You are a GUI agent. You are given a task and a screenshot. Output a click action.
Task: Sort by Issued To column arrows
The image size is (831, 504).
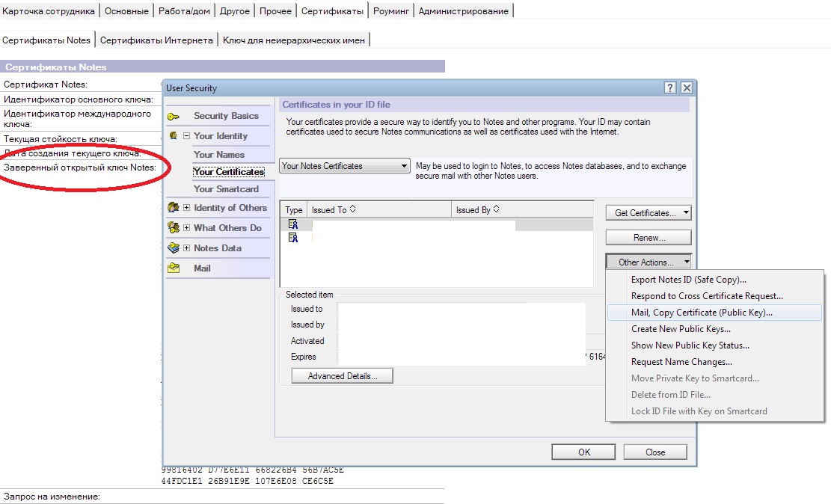click(x=352, y=209)
